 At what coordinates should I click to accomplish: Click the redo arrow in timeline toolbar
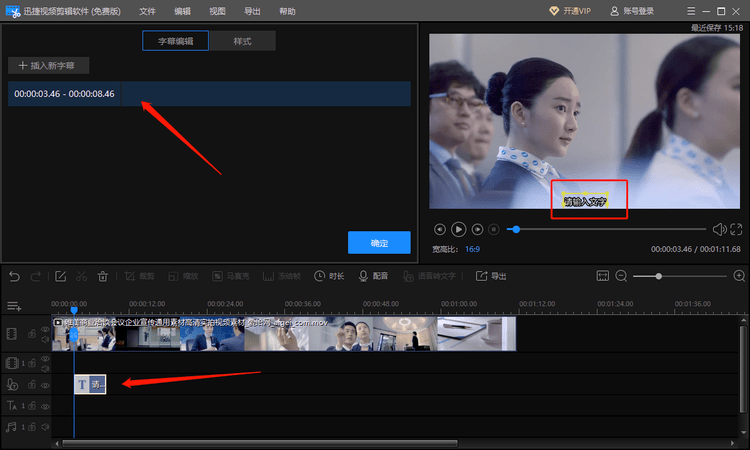pos(35,276)
